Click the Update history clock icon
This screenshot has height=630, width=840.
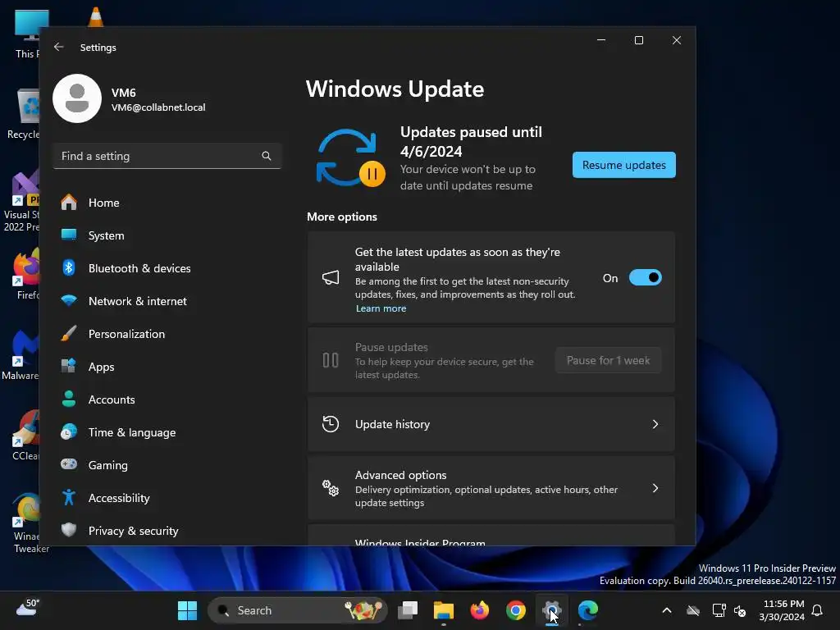click(x=330, y=424)
